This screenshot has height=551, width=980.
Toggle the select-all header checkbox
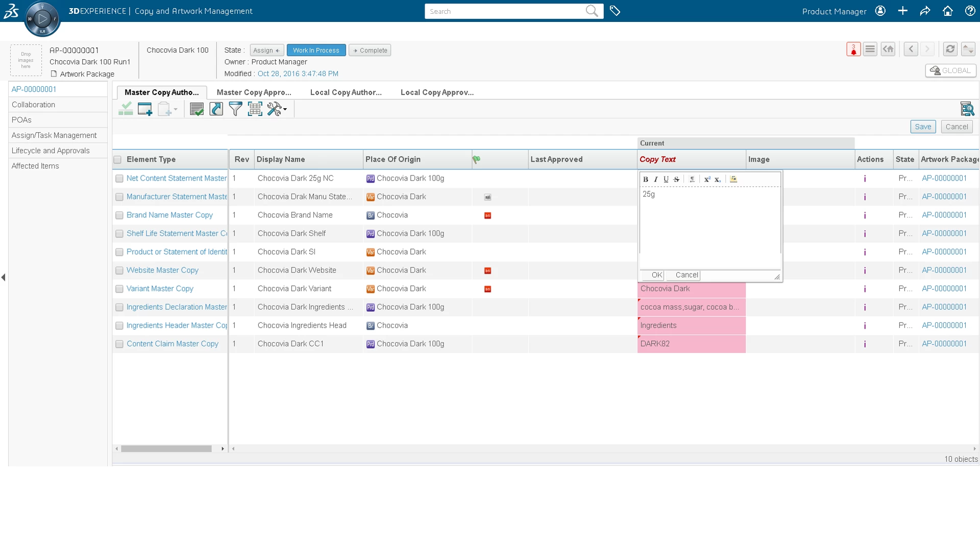[x=117, y=160]
